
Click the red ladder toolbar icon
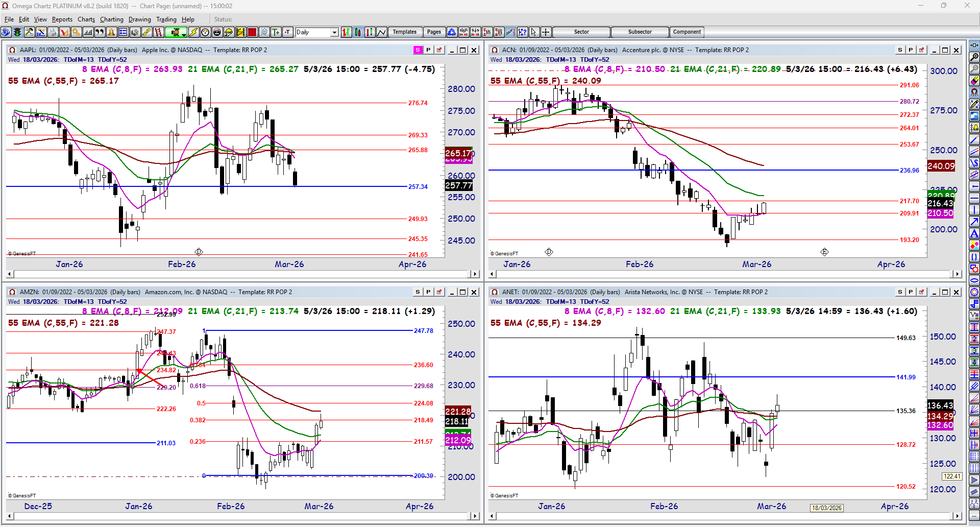tap(158, 32)
